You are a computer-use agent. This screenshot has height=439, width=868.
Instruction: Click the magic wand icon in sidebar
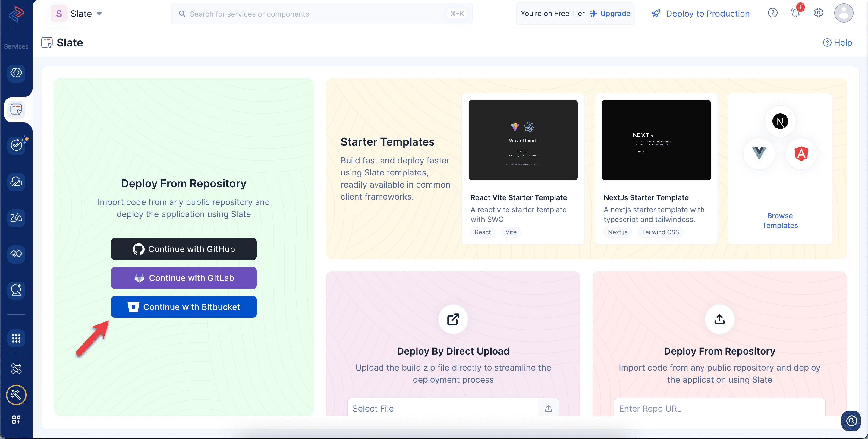(16, 394)
